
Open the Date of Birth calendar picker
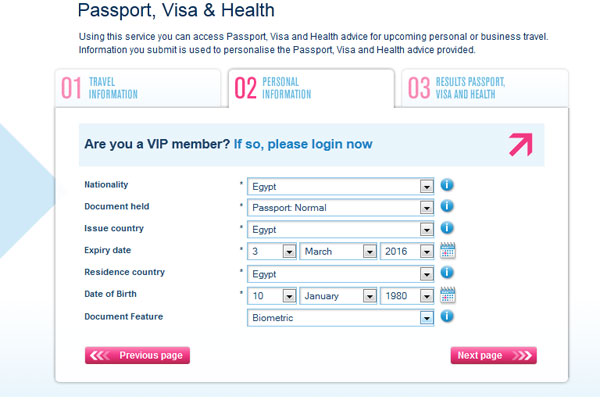point(448,295)
